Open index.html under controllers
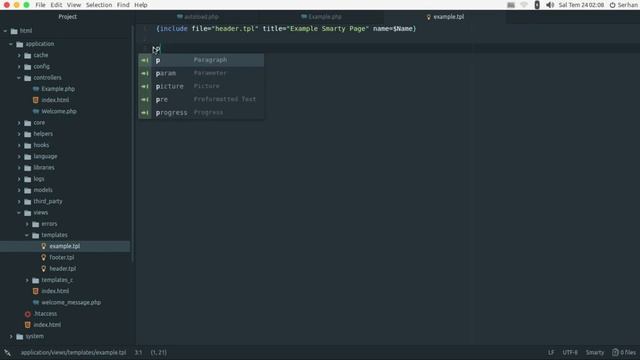 [55, 100]
